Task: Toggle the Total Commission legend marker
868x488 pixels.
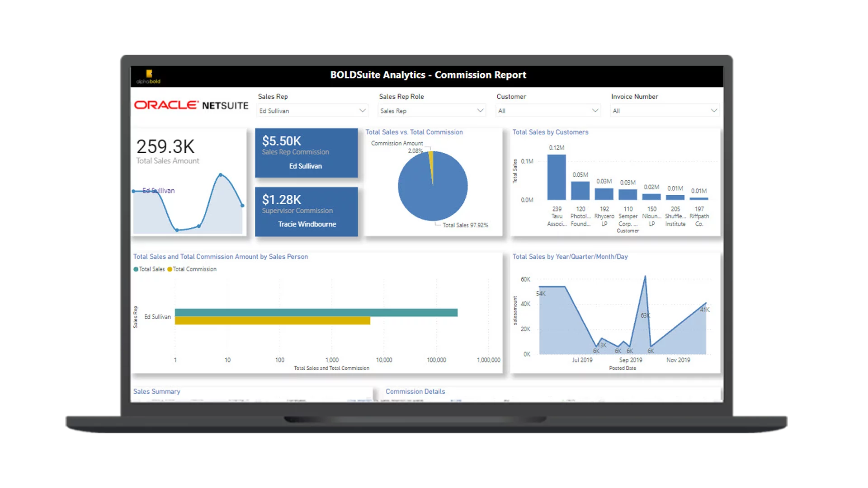Action: (170, 269)
